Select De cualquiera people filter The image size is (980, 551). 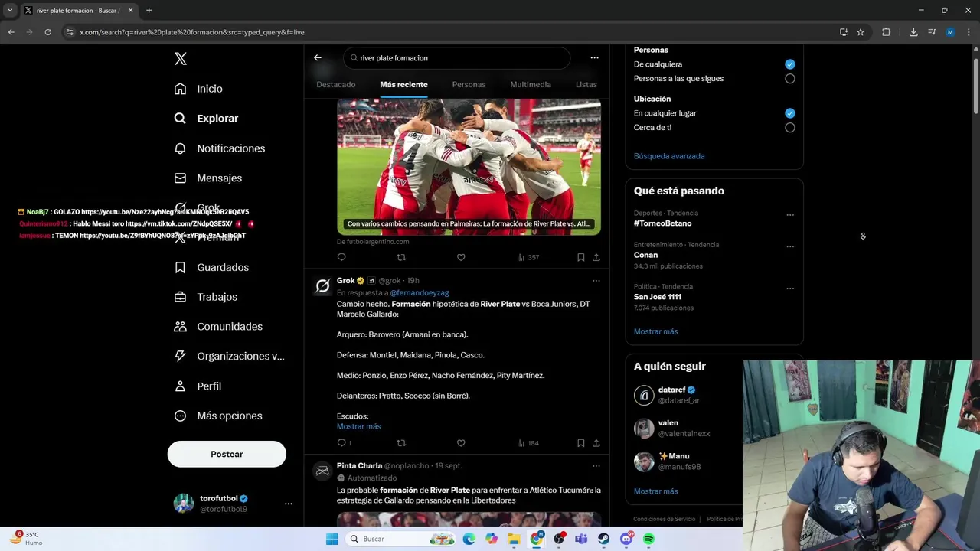[789, 64]
